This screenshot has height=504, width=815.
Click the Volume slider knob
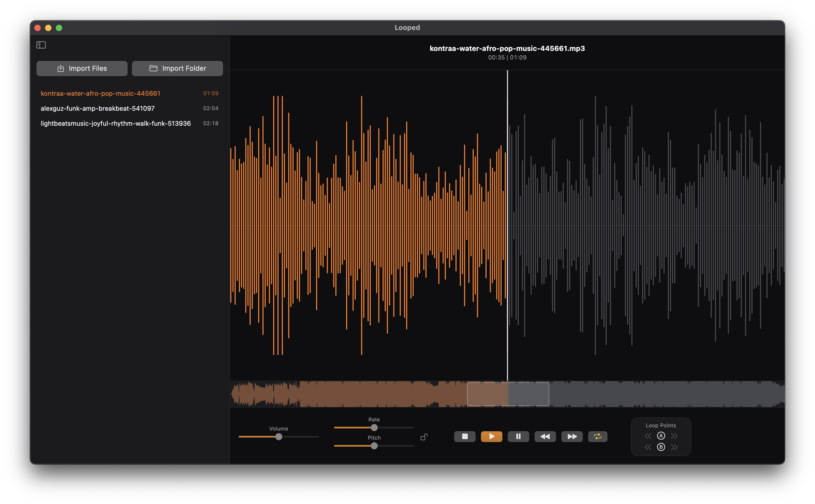pos(279,437)
